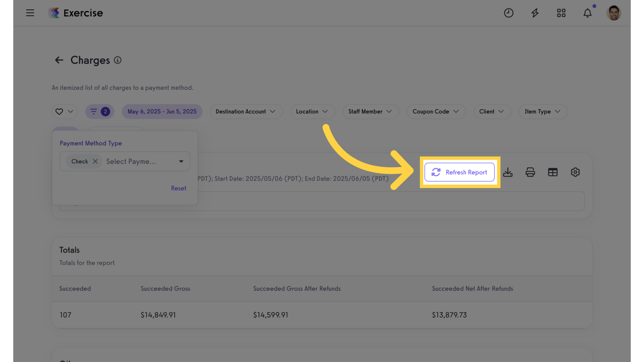644x362 pixels.
Task: Download the report
Action: pos(508,173)
